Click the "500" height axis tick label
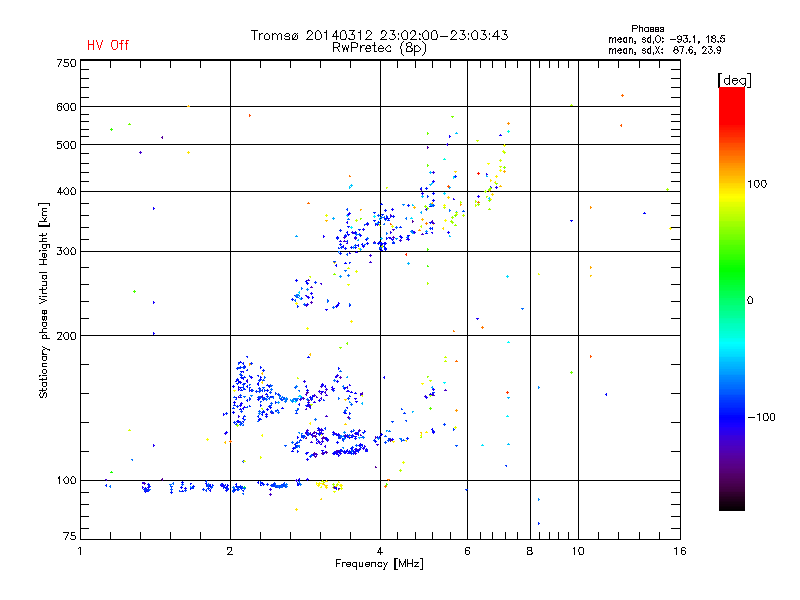Viewport: 800px width, 600px height. (66, 145)
